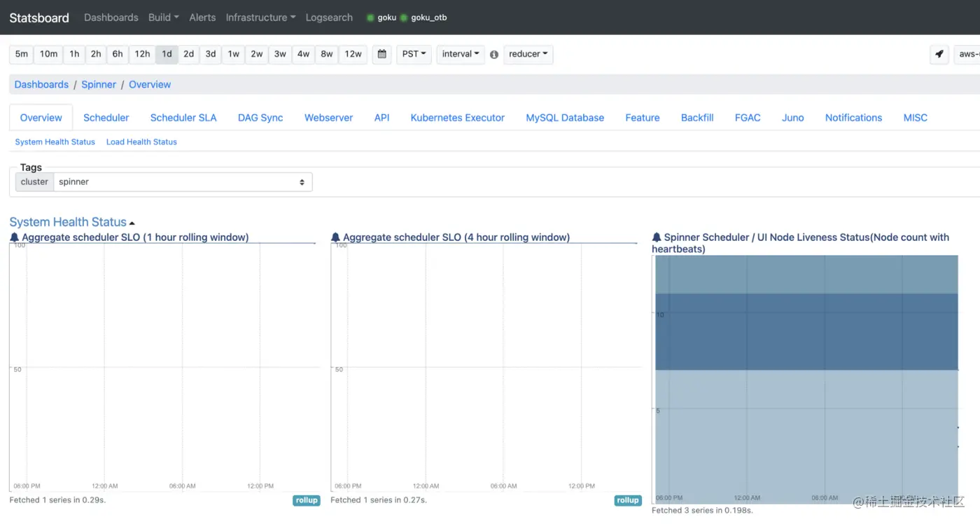
Task: Select the 1d time range
Action: pos(167,54)
